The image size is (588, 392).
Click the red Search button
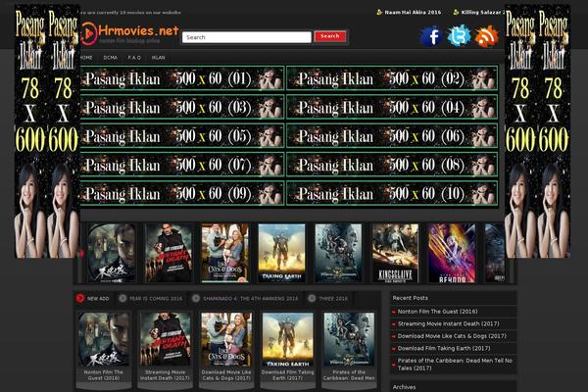click(329, 36)
